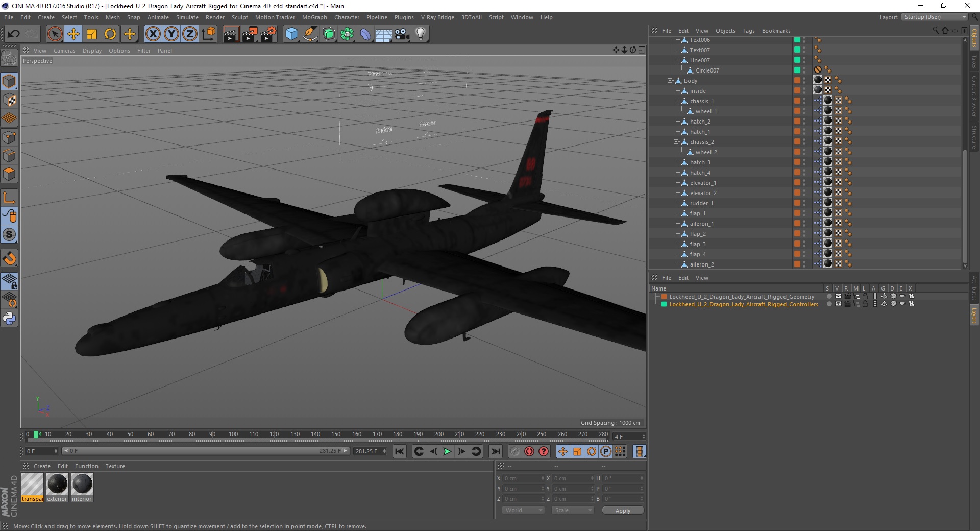Viewport: 980px width, 531px height.
Task: Enable Snap magnet icon
Action: tap(9, 258)
